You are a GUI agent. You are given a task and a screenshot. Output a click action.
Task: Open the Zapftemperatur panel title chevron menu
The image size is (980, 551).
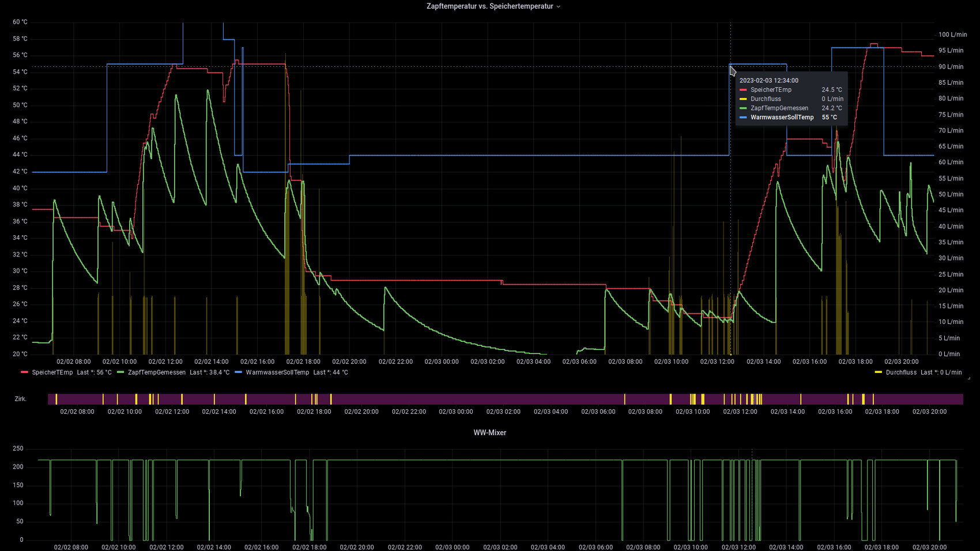coord(558,7)
